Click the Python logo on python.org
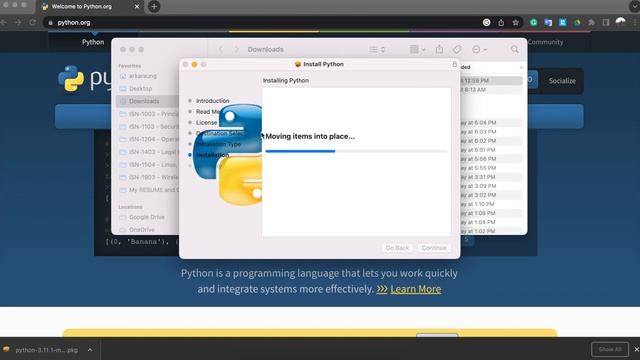Image resolution: width=640 pixels, height=360 pixels. coord(84,78)
